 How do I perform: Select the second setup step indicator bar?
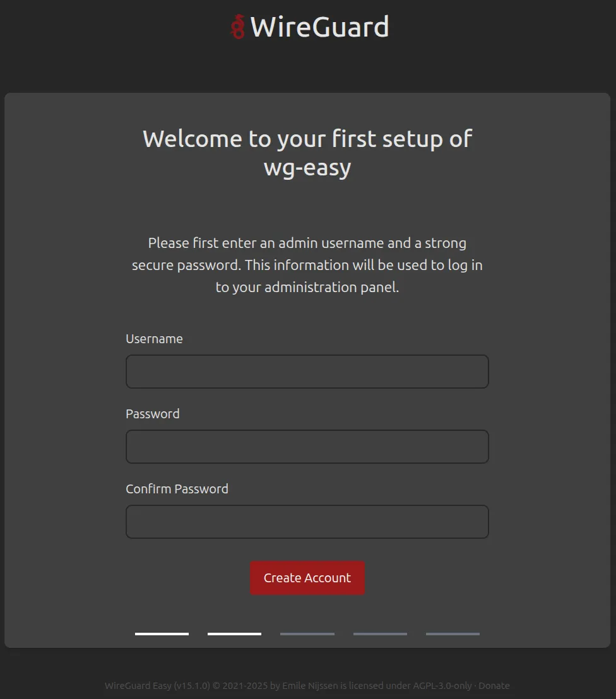[234, 633]
